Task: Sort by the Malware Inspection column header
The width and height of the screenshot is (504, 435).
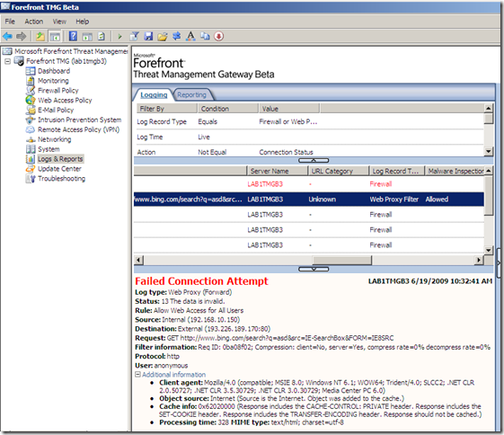Action: tap(455, 171)
